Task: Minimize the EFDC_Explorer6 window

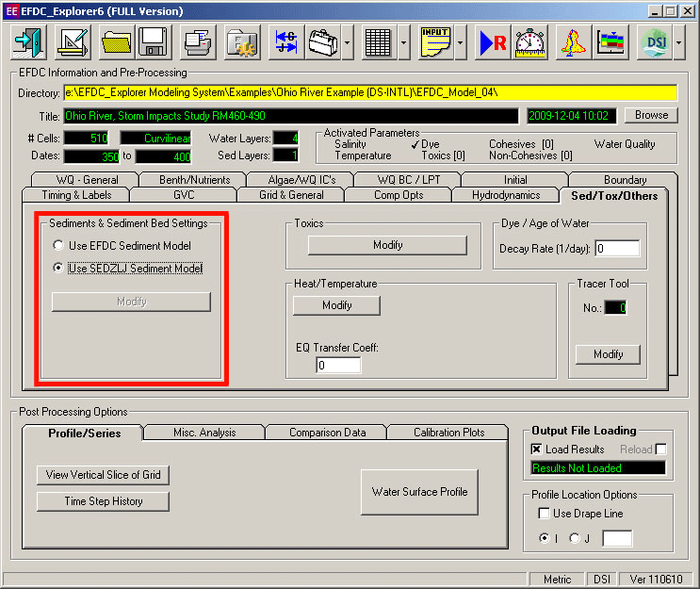Action: coord(655,11)
